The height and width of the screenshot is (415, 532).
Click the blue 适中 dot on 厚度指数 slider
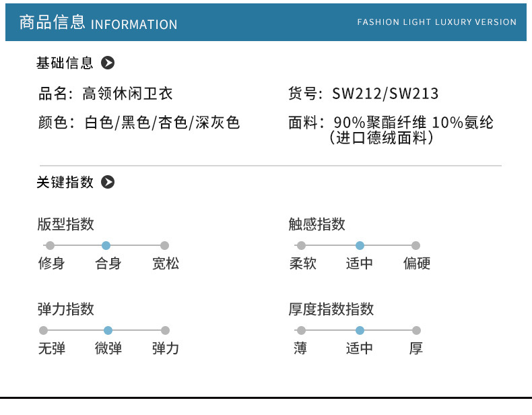(360, 331)
